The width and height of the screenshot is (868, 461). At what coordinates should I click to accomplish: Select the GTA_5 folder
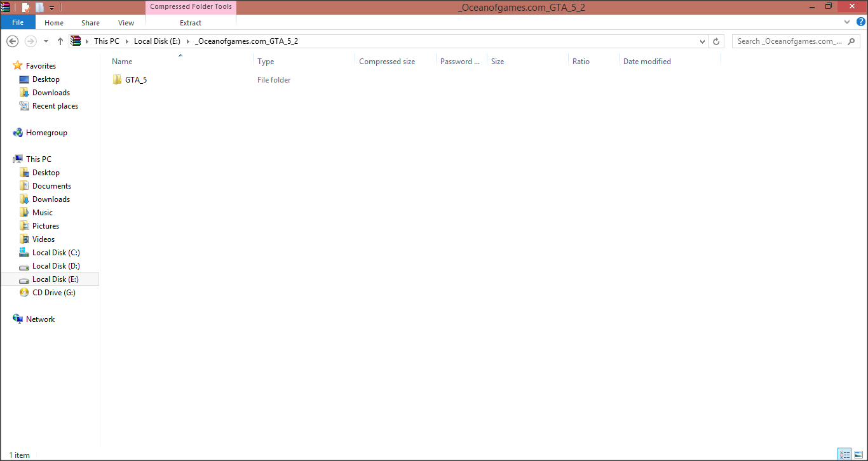(x=135, y=80)
